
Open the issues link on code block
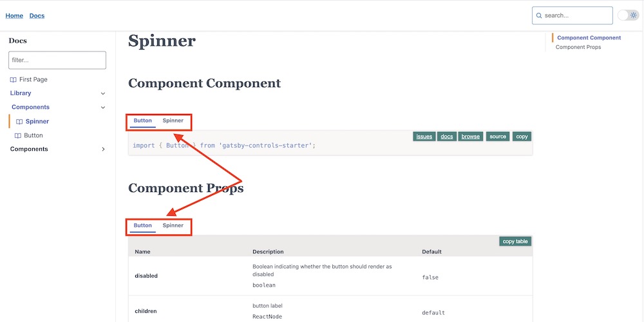424,137
